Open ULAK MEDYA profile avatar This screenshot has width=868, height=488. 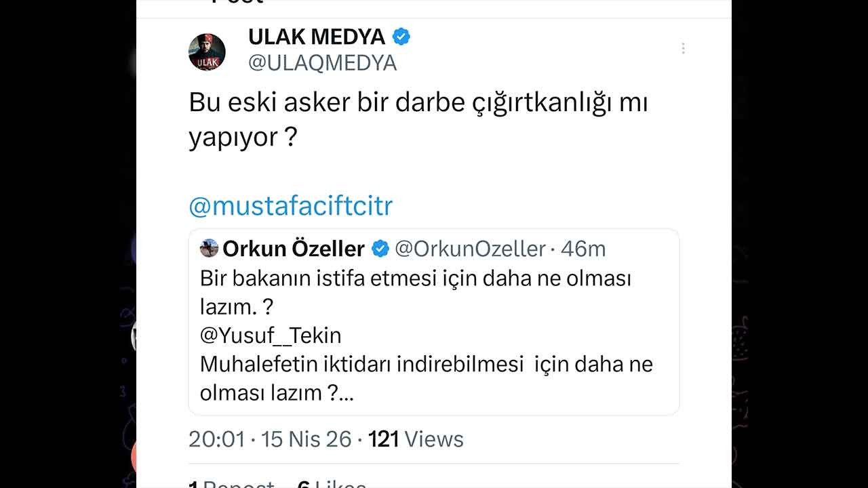tap(207, 52)
